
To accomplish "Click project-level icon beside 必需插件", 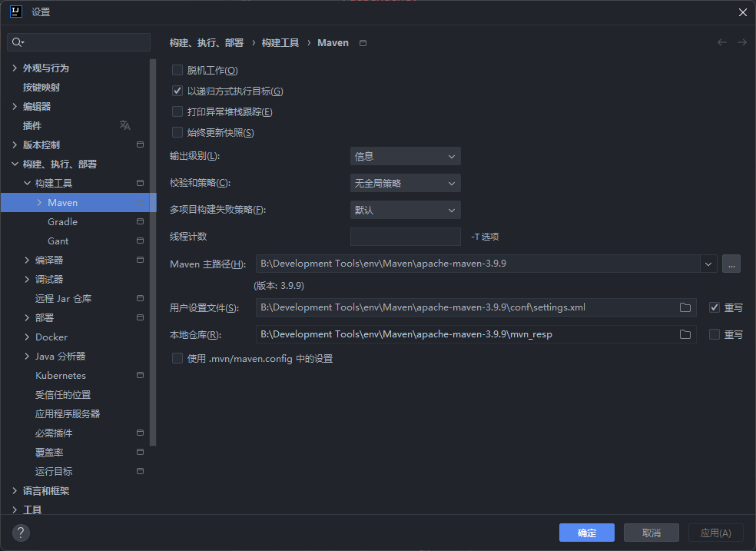I will tap(141, 433).
